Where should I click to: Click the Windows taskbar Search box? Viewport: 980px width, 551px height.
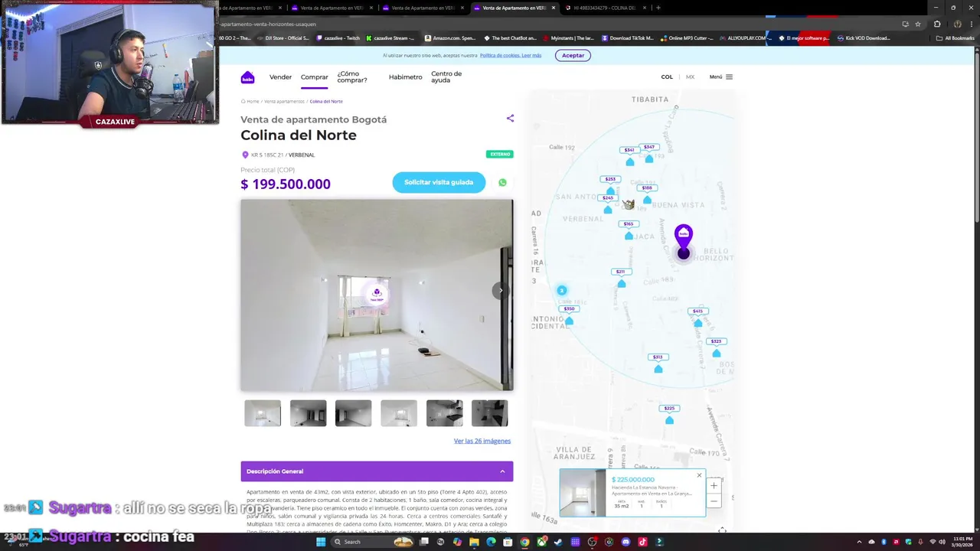tap(373, 542)
